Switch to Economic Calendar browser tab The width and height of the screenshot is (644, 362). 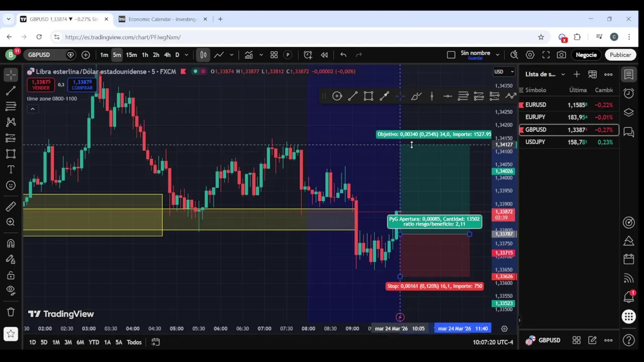click(162, 19)
